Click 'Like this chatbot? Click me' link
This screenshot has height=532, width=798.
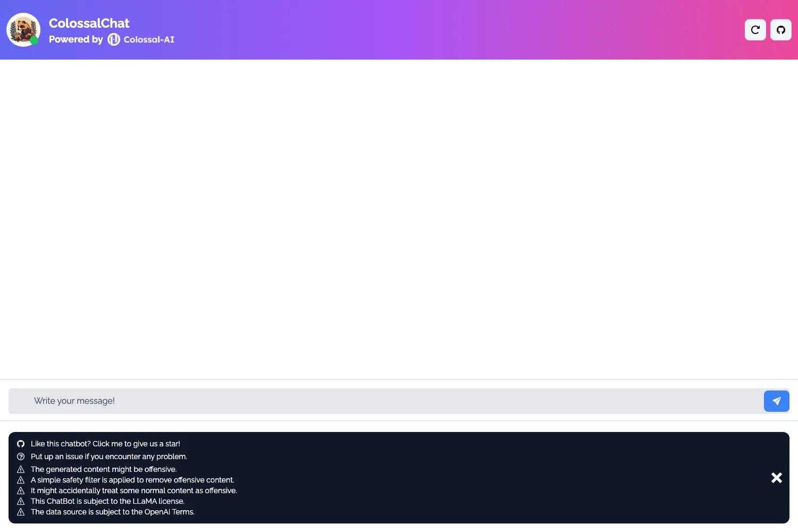tap(105, 444)
